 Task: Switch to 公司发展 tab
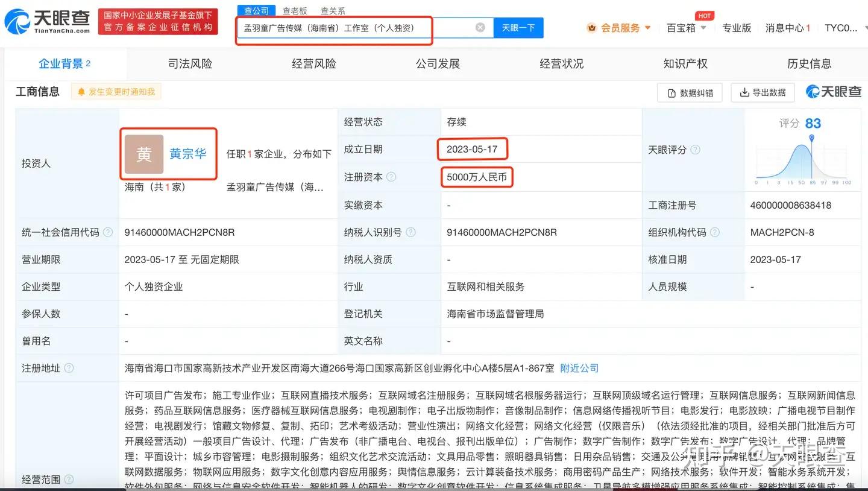[x=438, y=63]
